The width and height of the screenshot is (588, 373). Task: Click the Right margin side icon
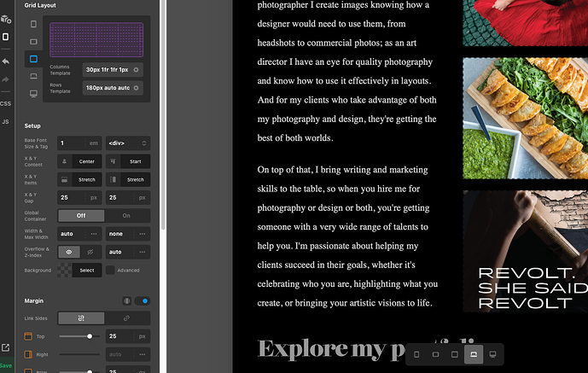click(28, 354)
